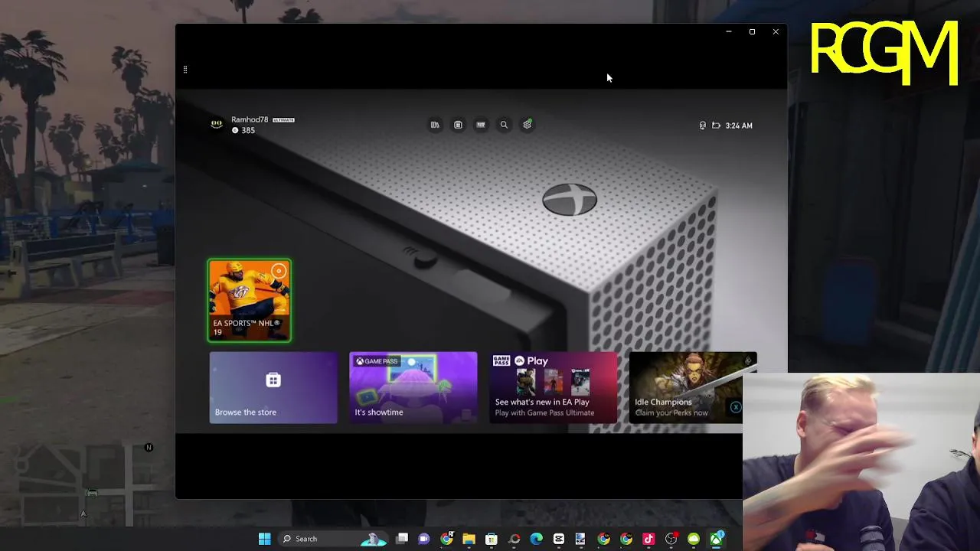Screen dimensions: 980x551
Task: Launch the EA SPORTS NHL 19 tile
Action: [x=250, y=300]
